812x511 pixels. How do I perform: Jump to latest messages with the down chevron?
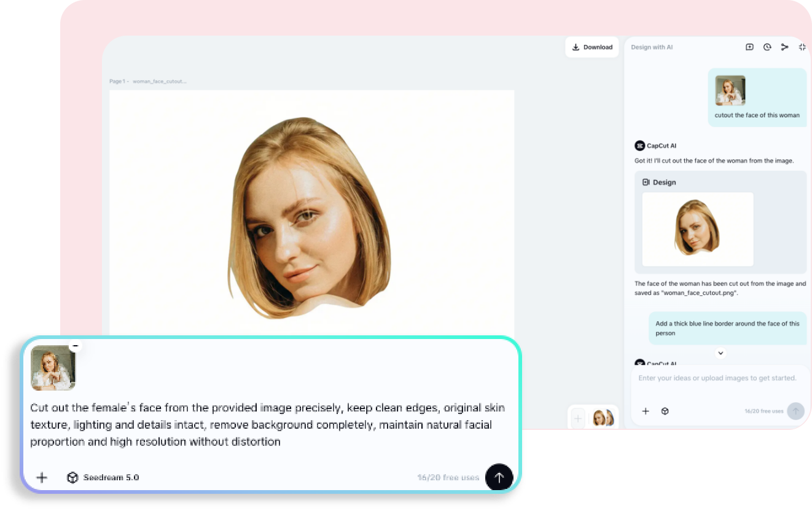(721, 353)
